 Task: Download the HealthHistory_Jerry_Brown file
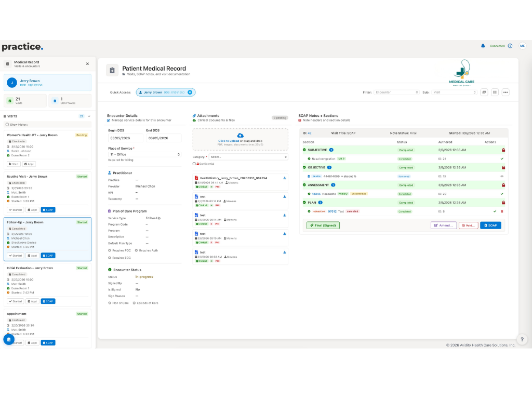pos(285,178)
